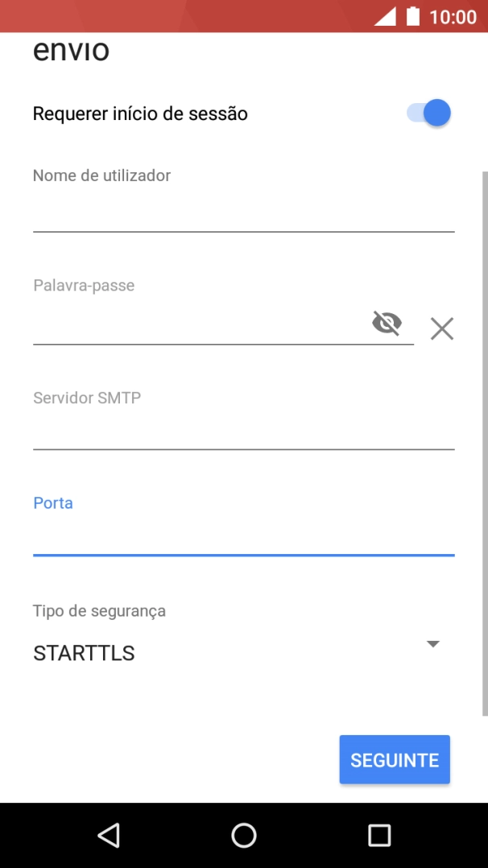Tap the Back navigation triangle icon
Screen dimensions: 488x868
[x=109, y=835]
